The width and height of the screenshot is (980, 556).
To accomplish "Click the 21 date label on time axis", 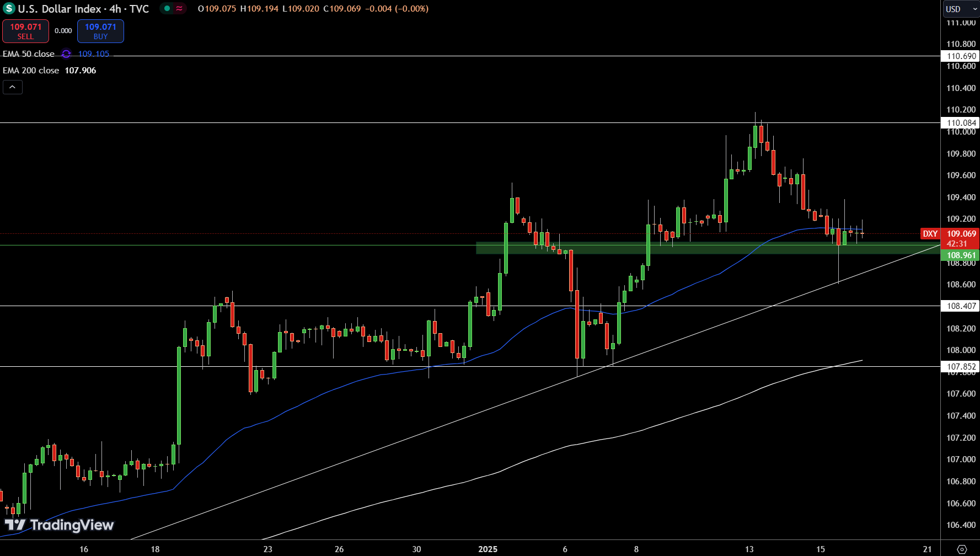I will coord(928,549).
